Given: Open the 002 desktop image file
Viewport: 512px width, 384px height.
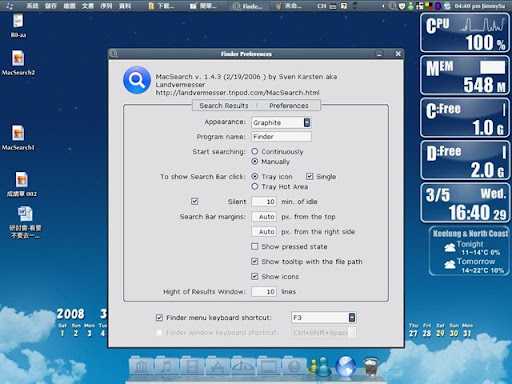Looking at the screenshot, I should [x=22, y=184].
